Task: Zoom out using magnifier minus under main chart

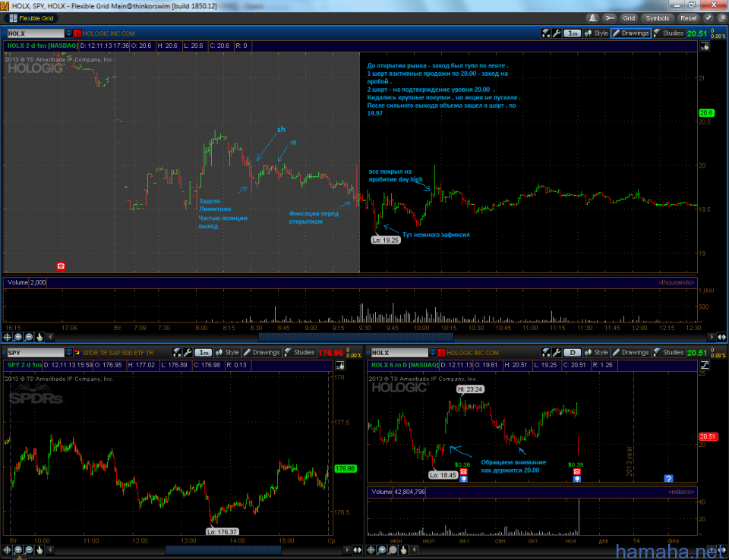Action: coord(29,337)
